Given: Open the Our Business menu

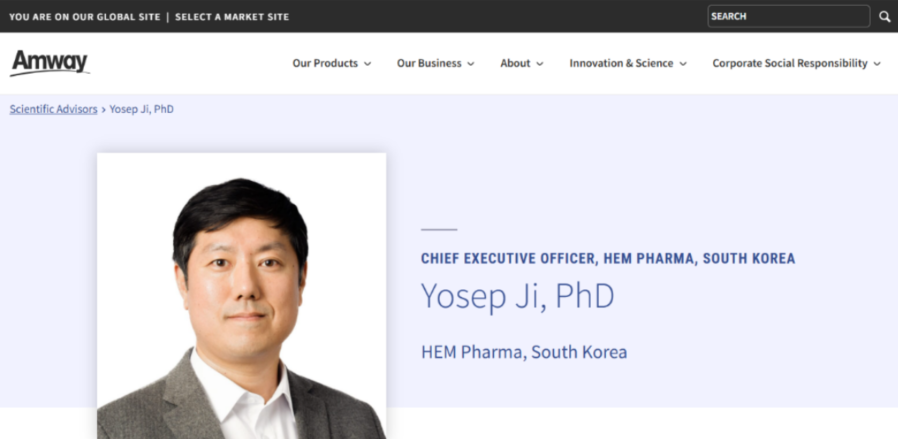Looking at the screenshot, I should pyautogui.click(x=429, y=64).
